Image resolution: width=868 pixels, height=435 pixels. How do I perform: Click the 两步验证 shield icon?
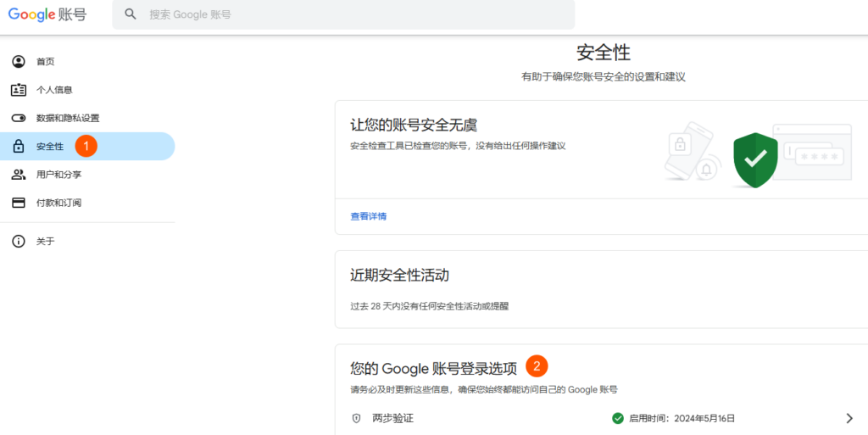click(x=357, y=418)
